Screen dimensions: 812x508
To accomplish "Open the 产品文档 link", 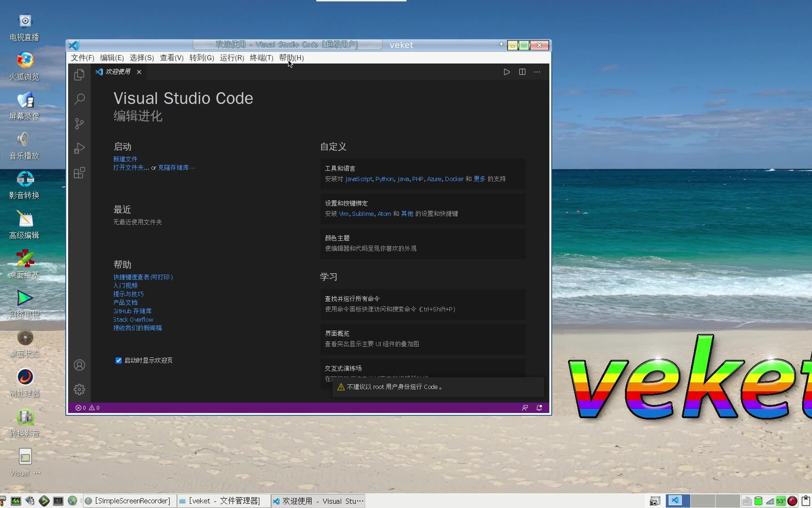I will pyautogui.click(x=125, y=302).
